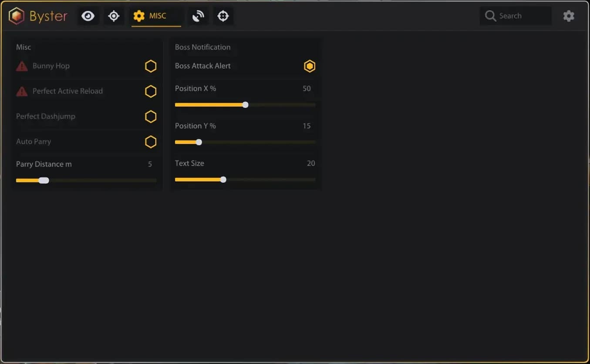Image resolution: width=590 pixels, height=364 pixels.
Task: Click the search magnifier icon
Action: pyautogui.click(x=491, y=16)
